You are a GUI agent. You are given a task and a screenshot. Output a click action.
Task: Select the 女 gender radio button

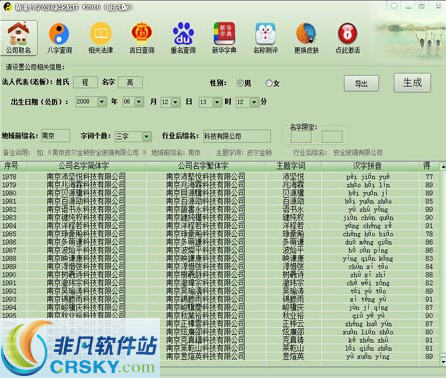[x=269, y=83]
